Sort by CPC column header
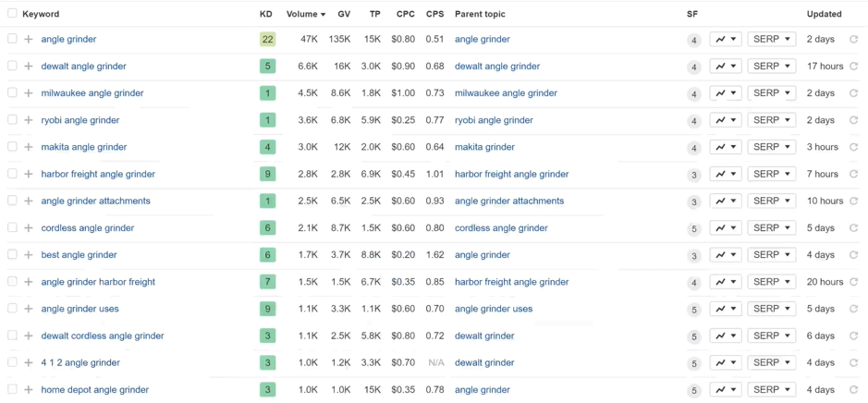868x403 pixels. click(406, 14)
